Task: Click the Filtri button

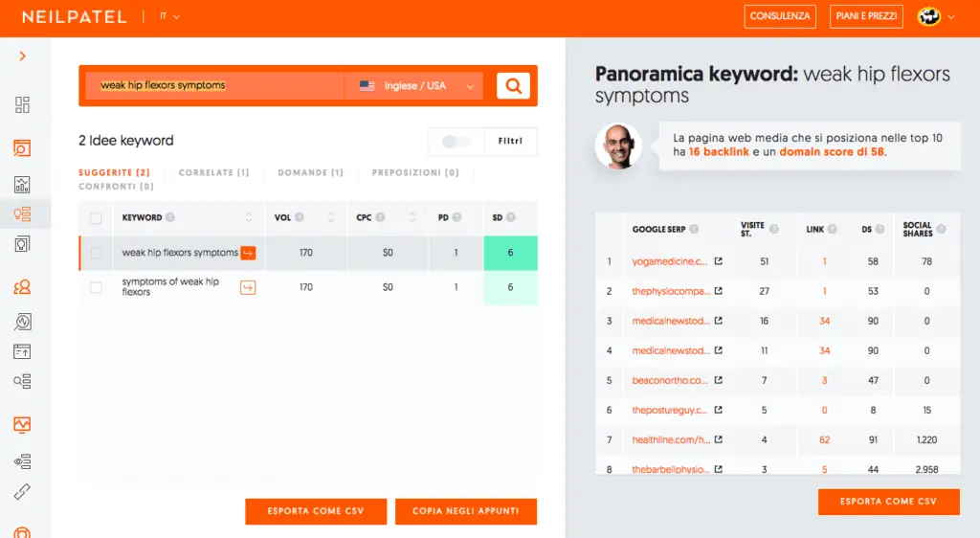Action: pyautogui.click(x=510, y=142)
